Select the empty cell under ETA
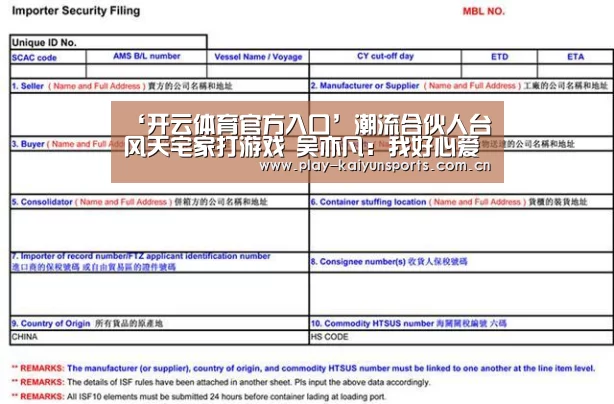 [x=576, y=71]
